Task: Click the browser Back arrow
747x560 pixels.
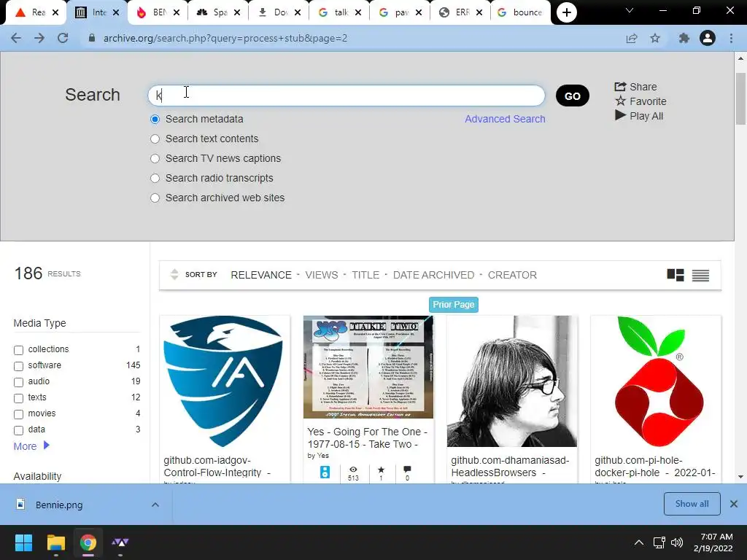Action: point(16,38)
